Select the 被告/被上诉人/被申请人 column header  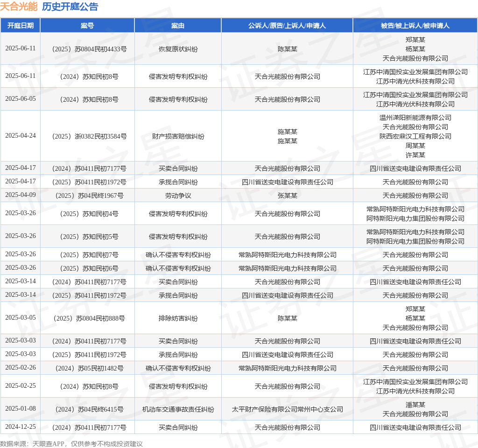pos(415,26)
